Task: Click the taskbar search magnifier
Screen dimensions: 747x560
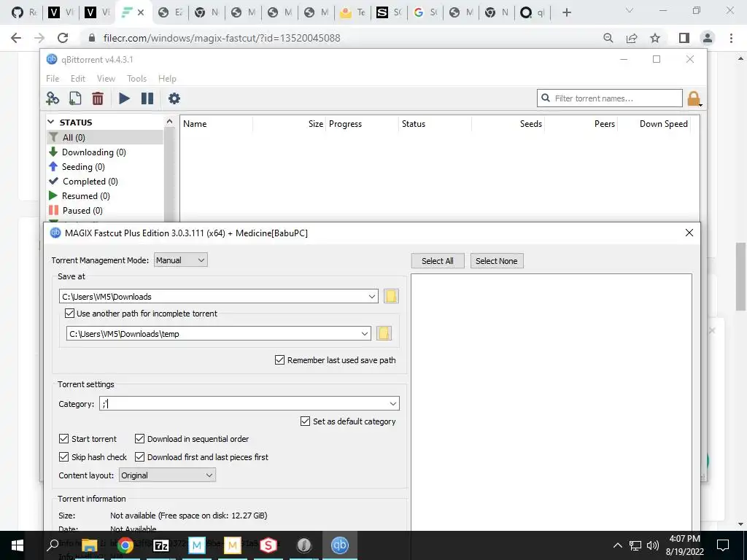Action: point(53,545)
